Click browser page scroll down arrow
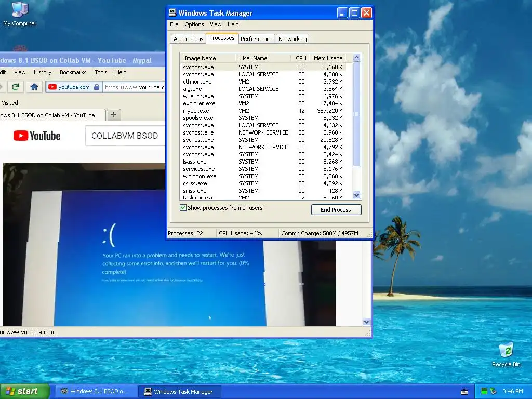This screenshot has height=399, width=532. 366,322
